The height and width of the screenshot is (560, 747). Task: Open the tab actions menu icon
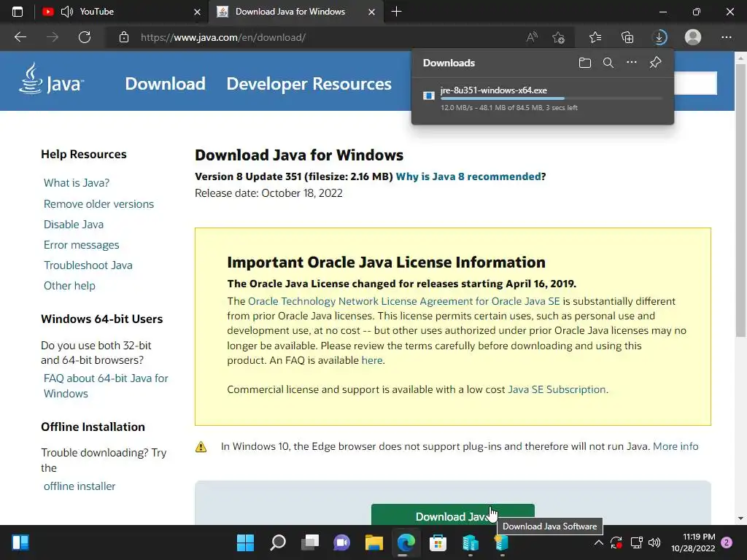pos(18,12)
